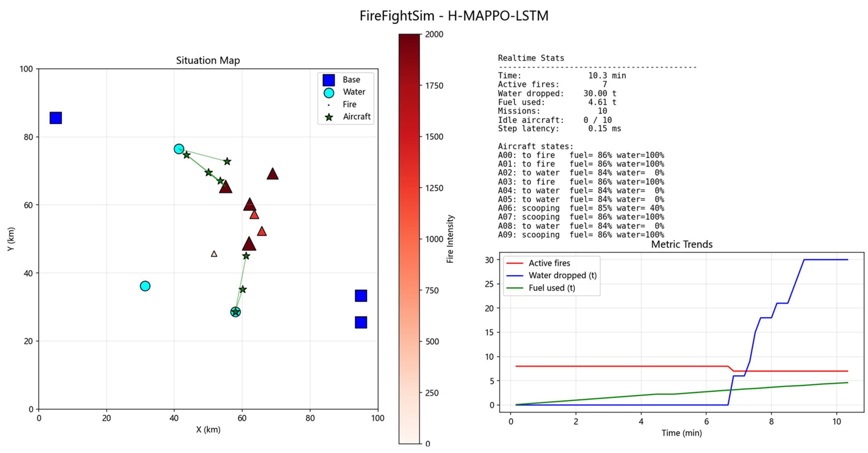Select the cyan water source near X=31
The height and width of the screenshot is (453, 868).
[145, 286]
